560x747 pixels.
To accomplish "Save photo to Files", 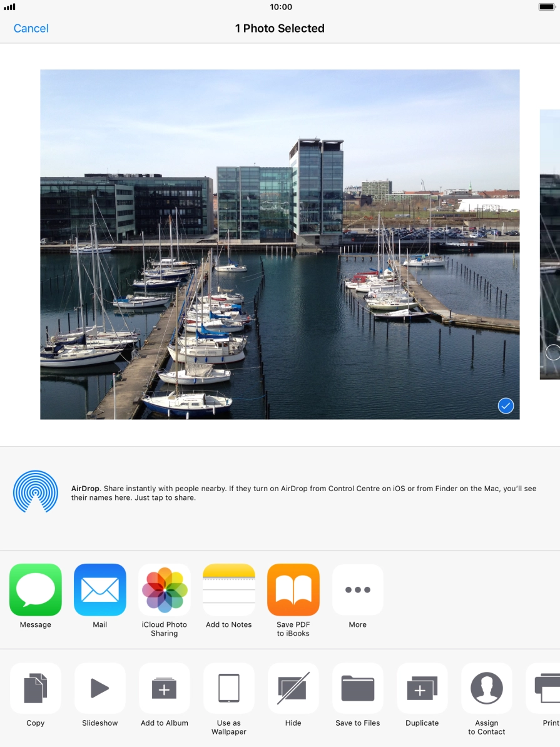I will tap(358, 688).
